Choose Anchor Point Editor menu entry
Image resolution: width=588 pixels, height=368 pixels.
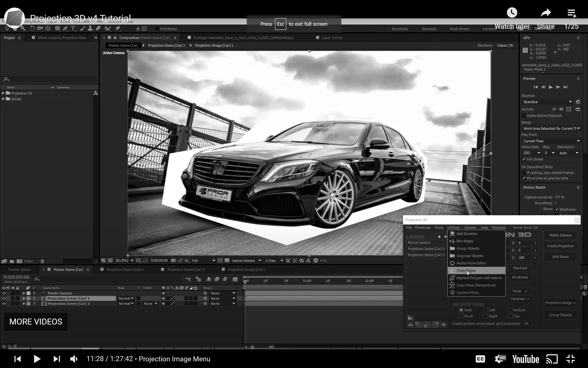click(x=476, y=263)
